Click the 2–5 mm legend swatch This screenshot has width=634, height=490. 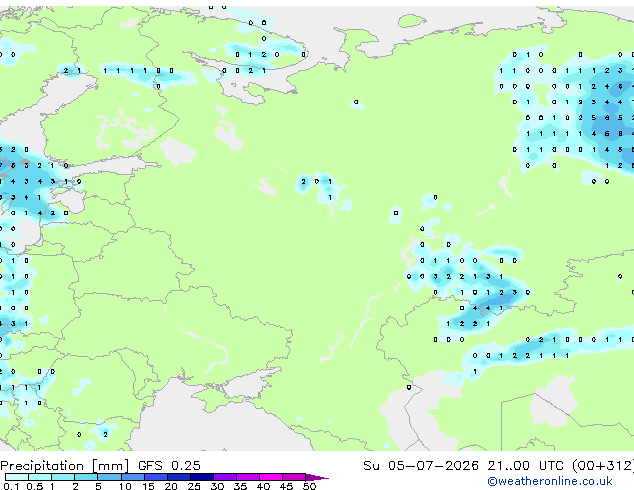(x=86, y=477)
